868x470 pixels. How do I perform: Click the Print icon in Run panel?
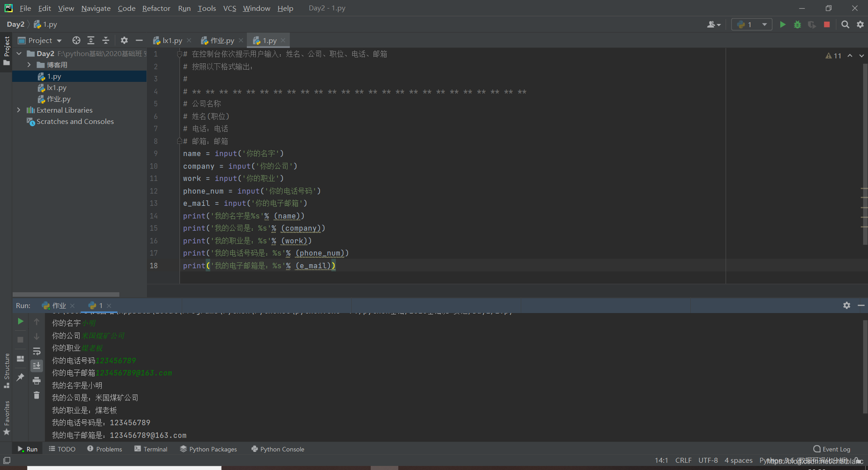37,381
